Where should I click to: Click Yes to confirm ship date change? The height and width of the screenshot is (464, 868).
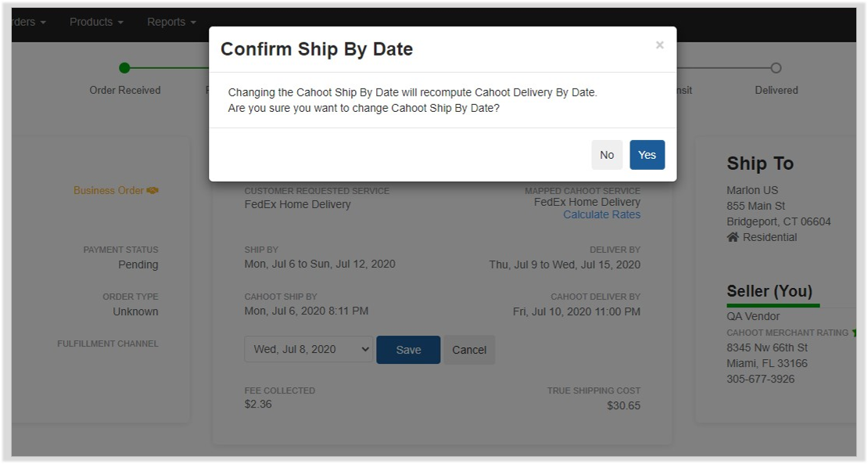[647, 155]
